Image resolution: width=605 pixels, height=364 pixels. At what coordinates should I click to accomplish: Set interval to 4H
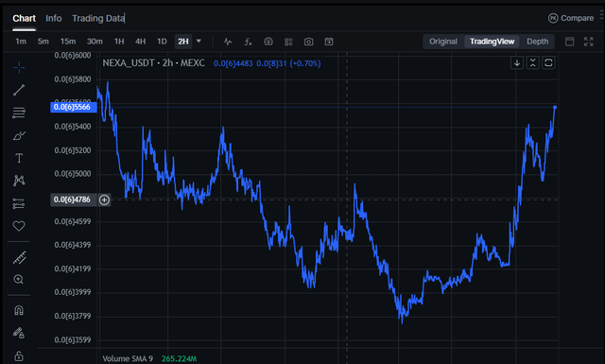tap(141, 42)
